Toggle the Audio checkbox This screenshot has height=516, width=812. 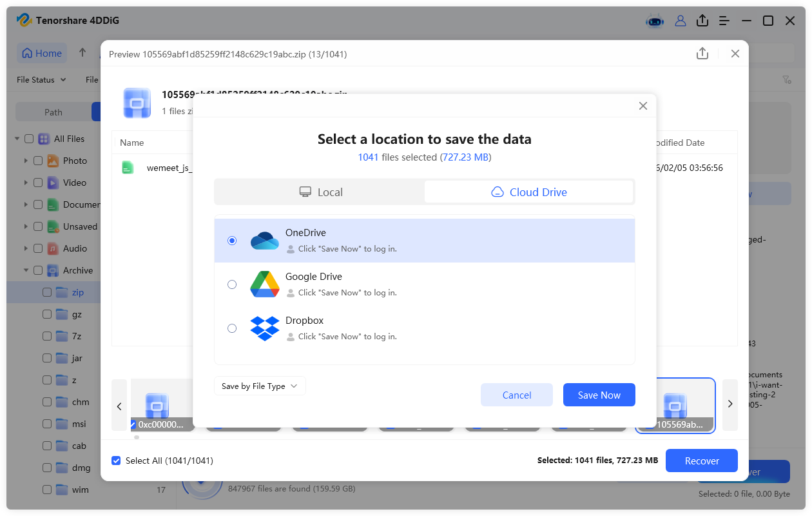click(x=38, y=248)
